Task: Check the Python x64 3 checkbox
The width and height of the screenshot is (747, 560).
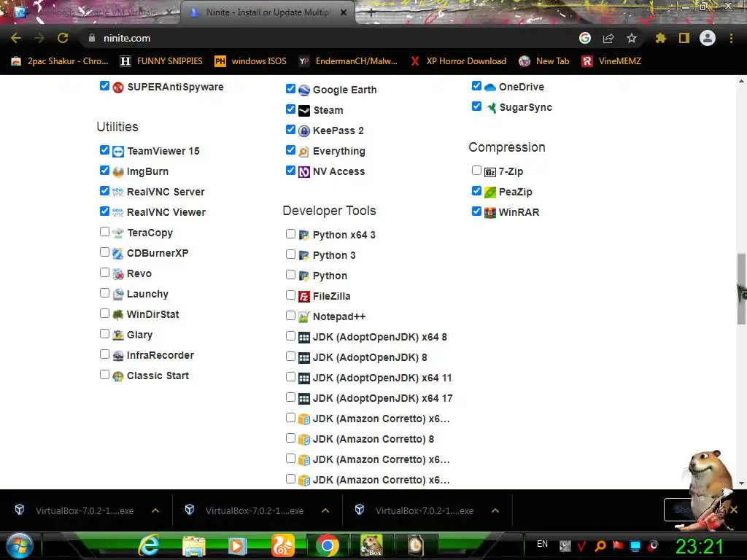Action: pyautogui.click(x=290, y=233)
